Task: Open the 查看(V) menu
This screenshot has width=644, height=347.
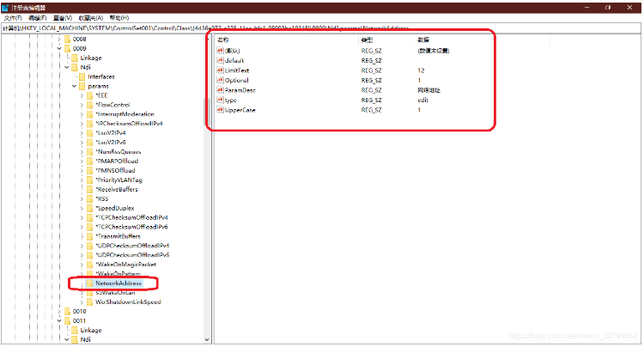Action: [x=63, y=18]
